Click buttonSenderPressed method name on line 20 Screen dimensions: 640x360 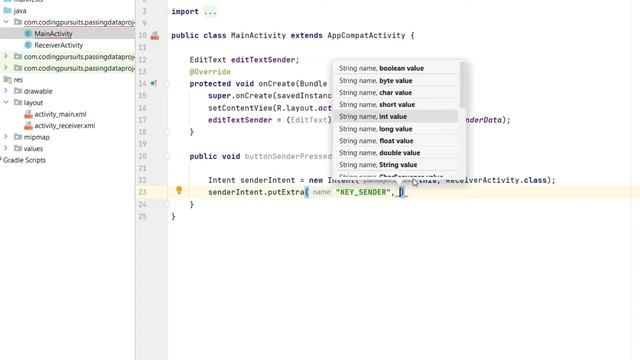(x=288, y=156)
